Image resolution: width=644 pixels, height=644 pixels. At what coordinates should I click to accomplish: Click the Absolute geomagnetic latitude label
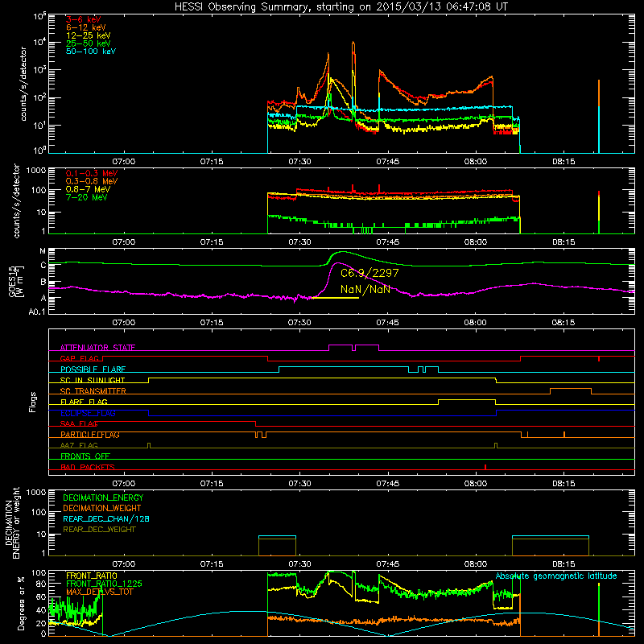pos(556,576)
